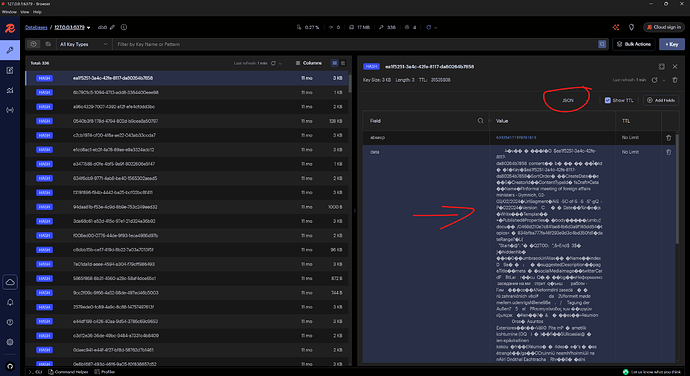Click the abexp field value

tap(516, 138)
